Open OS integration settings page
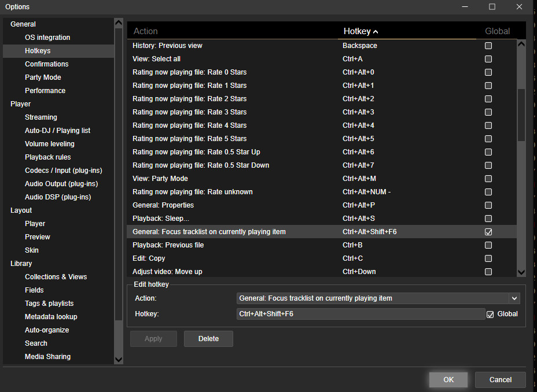The image size is (537, 392). pos(47,38)
